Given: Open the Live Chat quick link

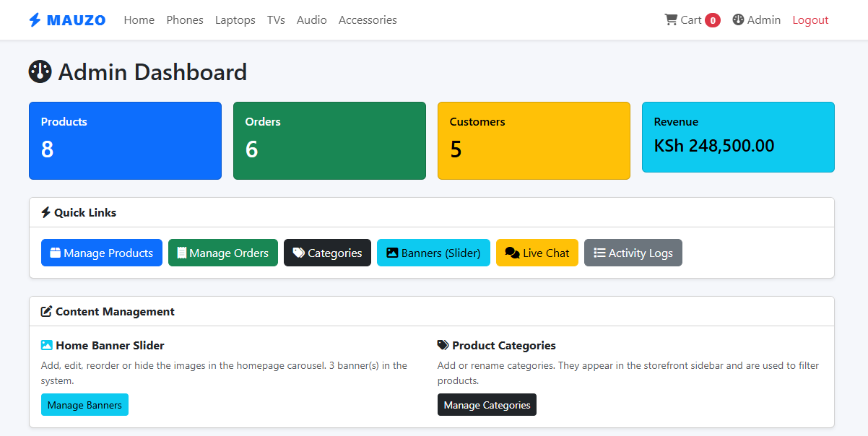Looking at the screenshot, I should click(x=537, y=253).
